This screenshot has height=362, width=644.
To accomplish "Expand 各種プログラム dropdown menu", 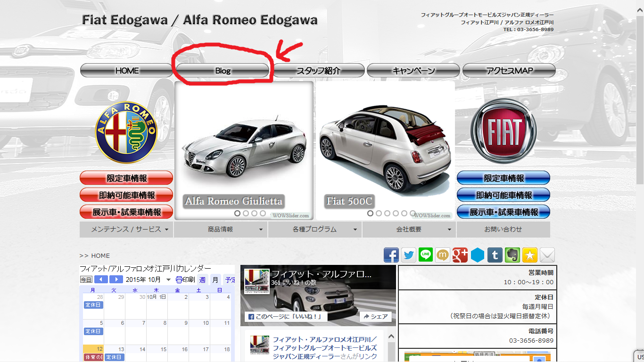I will click(x=315, y=230).
